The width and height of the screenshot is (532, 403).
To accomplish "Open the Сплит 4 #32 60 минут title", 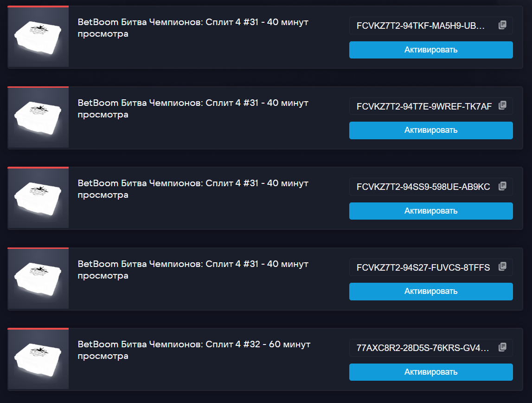I will 194,350.
